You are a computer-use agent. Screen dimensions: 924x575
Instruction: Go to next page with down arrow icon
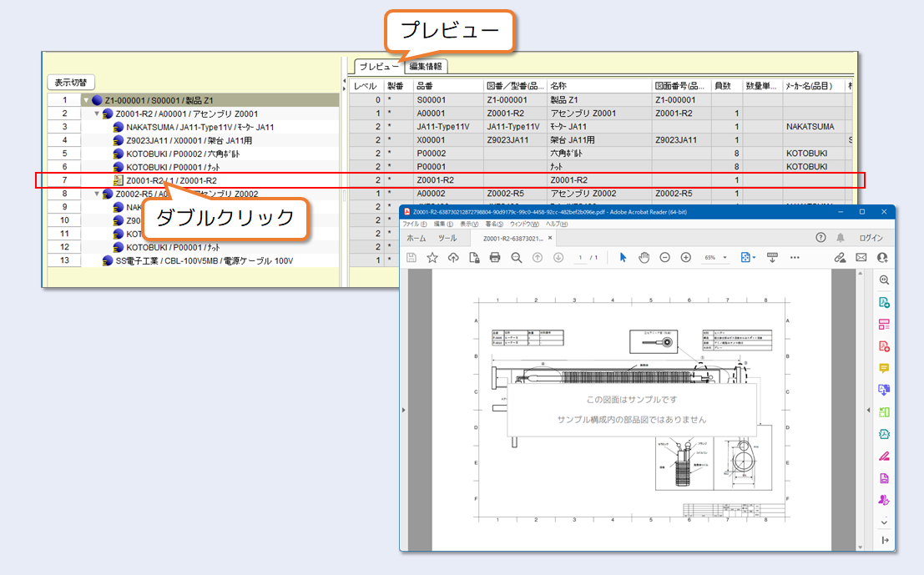pyautogui.click(x=558, y=257)
